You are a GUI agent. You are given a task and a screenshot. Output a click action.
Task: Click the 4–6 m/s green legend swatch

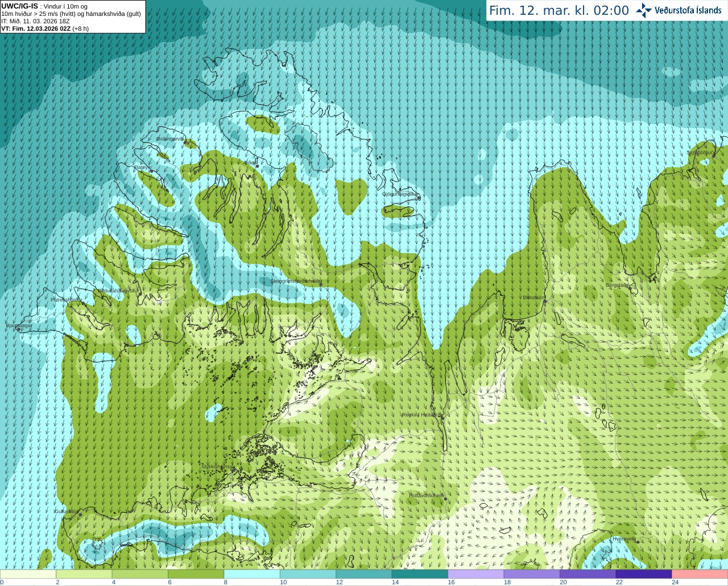click(140, 573)
